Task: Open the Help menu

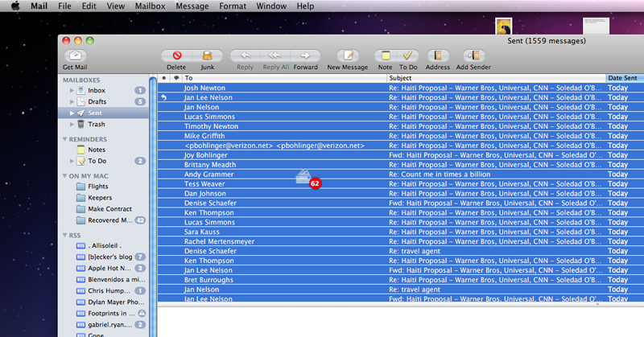Action: pyautogui.click(x=305, y=6)
